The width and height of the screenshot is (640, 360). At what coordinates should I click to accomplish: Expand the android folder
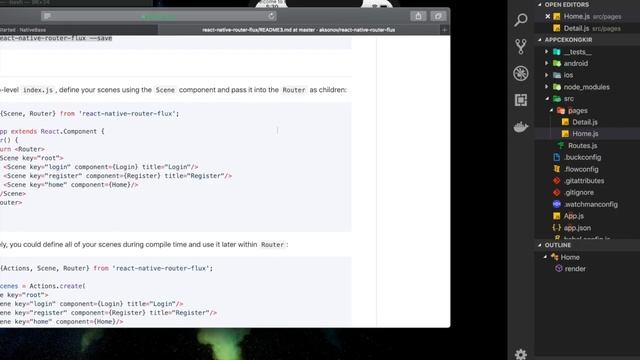(x=547, y=63)
